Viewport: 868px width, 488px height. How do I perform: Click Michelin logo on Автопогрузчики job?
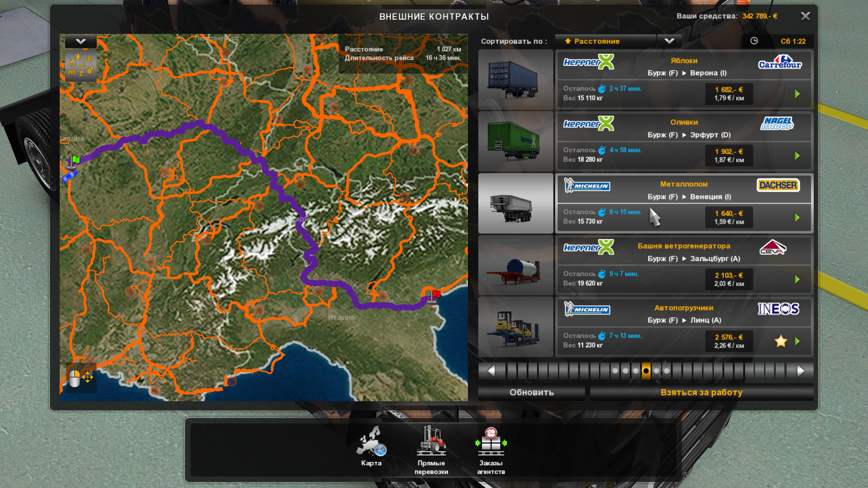click(x=587, y=309)
